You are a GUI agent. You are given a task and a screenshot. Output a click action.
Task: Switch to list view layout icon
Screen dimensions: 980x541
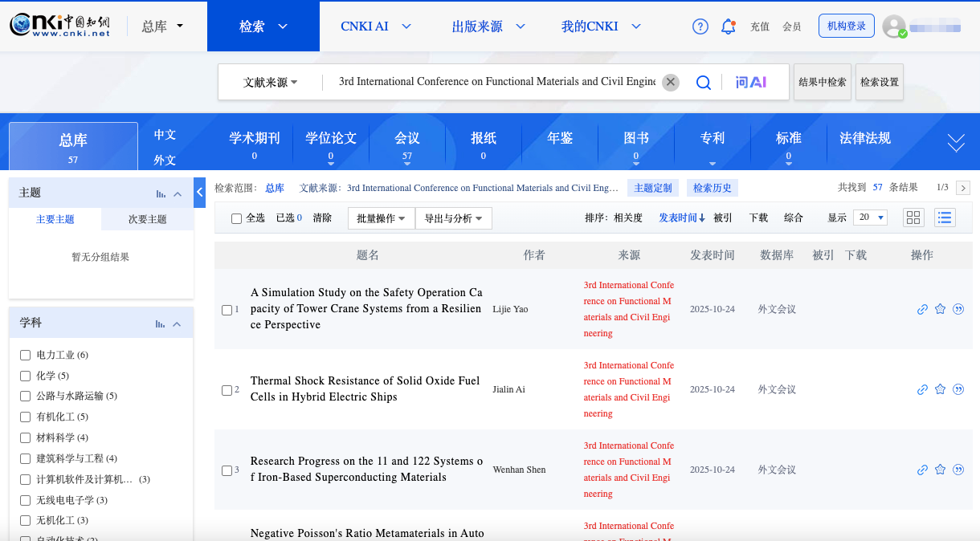(x=945, y=218)
